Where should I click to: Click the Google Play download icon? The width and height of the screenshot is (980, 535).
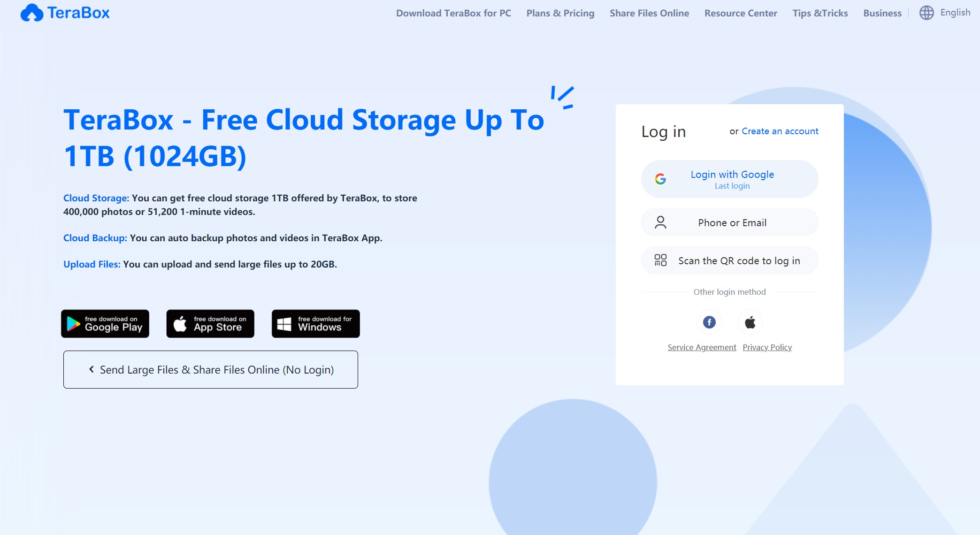(106, 322)
